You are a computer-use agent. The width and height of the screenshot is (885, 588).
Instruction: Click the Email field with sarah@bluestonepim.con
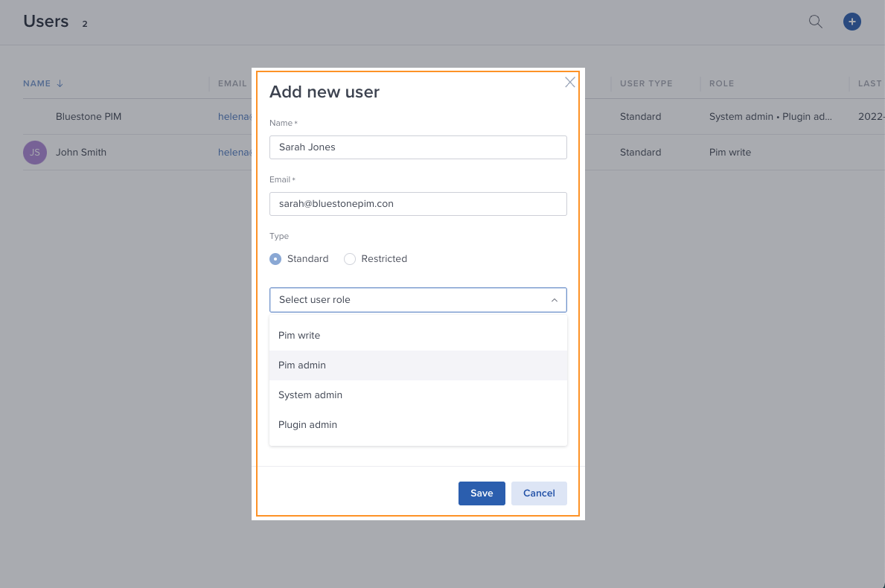click(418, 204)
